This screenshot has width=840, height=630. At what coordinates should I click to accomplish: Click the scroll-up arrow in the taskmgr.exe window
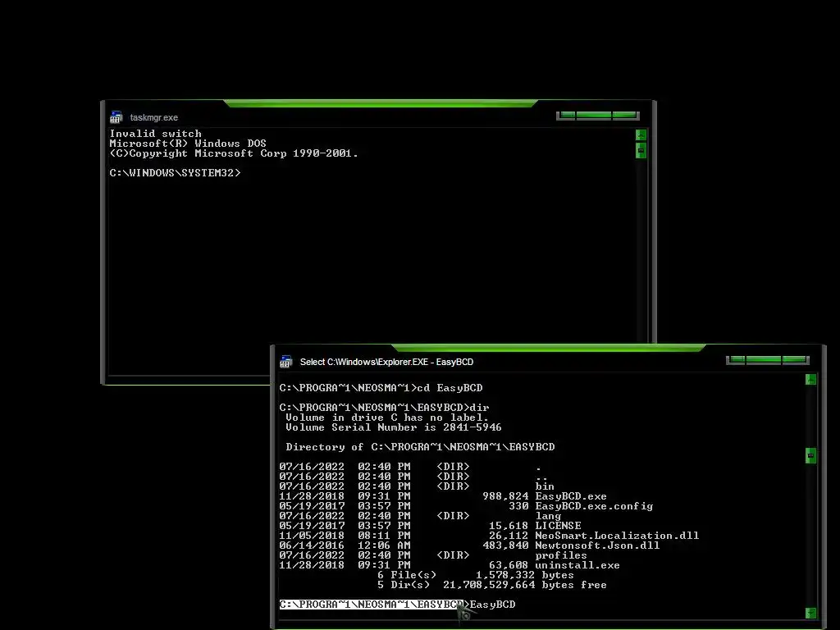coord(641,135)
